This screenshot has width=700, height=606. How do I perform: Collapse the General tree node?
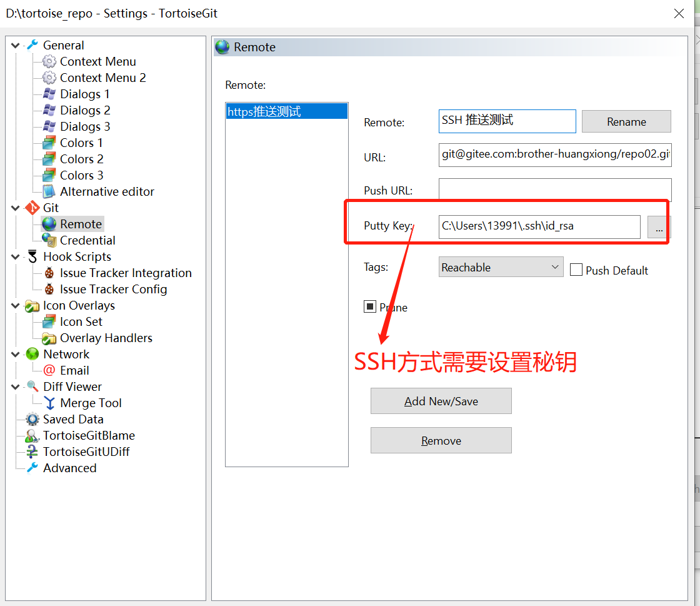(x=15, y=45)
